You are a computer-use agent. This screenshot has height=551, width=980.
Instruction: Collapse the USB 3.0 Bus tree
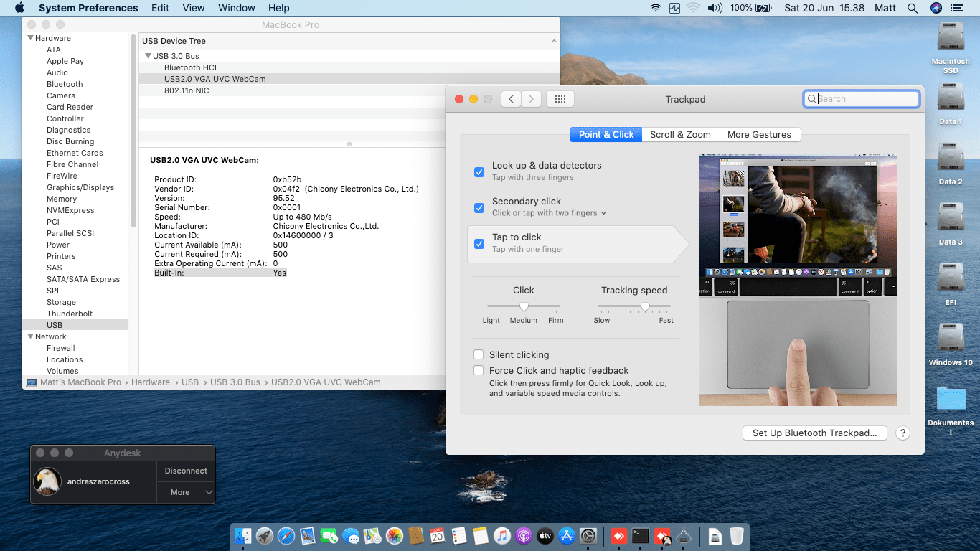[x=148, y=56]
